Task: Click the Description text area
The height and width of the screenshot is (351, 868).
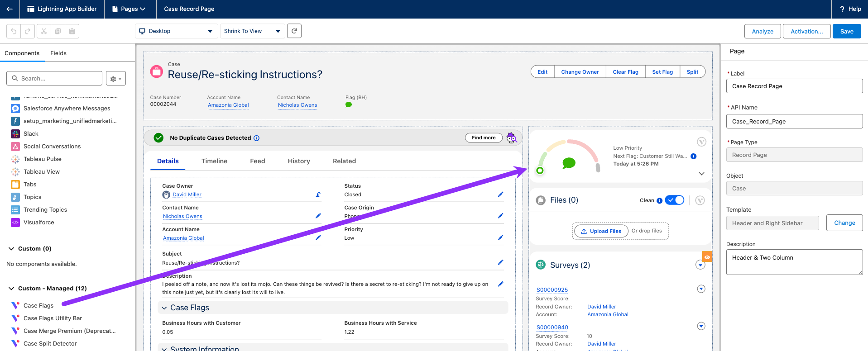Action: point(795,262)
